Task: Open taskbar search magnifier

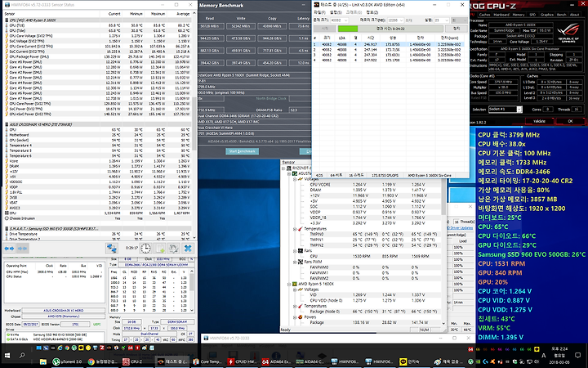Action: click(22, 355)
